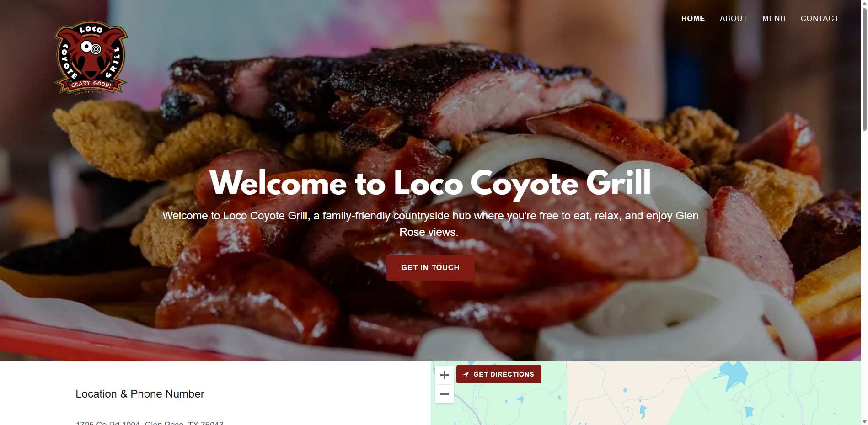Click the GET DIRECTIONS button
Image resolution: width=868 pixels, height=425 pixels.
pyautogui.click(x=499, y=374)
